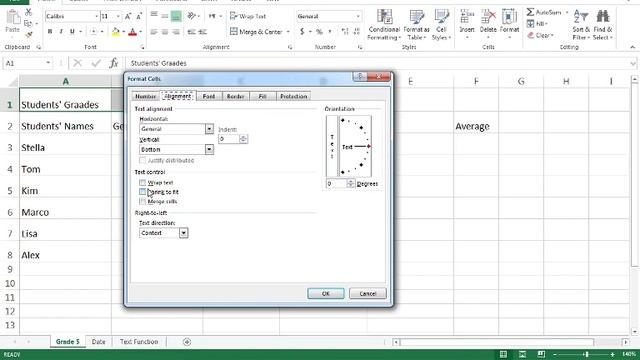The width and height of the screenshot is (640, 360).
Task: Expand the Name Box dropdown arrow
Action: click(48, 63)
